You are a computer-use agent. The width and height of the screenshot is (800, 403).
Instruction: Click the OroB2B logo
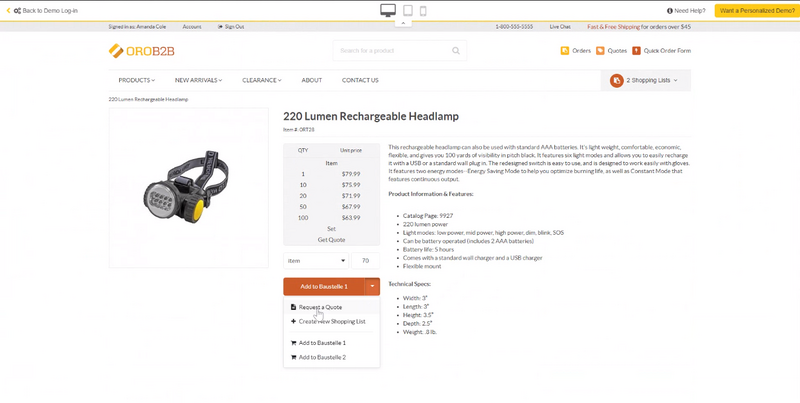(x=142, y=51)
